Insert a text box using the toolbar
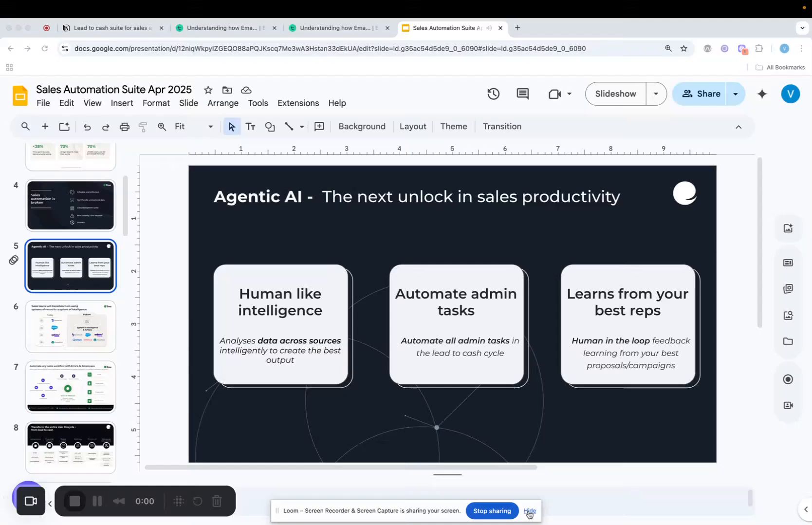This screenshot has width=812, height=525. point(250,126)
